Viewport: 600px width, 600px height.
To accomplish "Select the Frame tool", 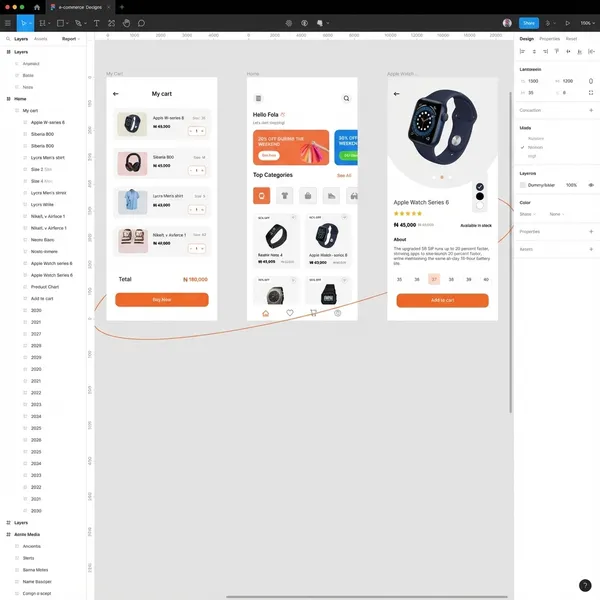I will pos(42,23).
